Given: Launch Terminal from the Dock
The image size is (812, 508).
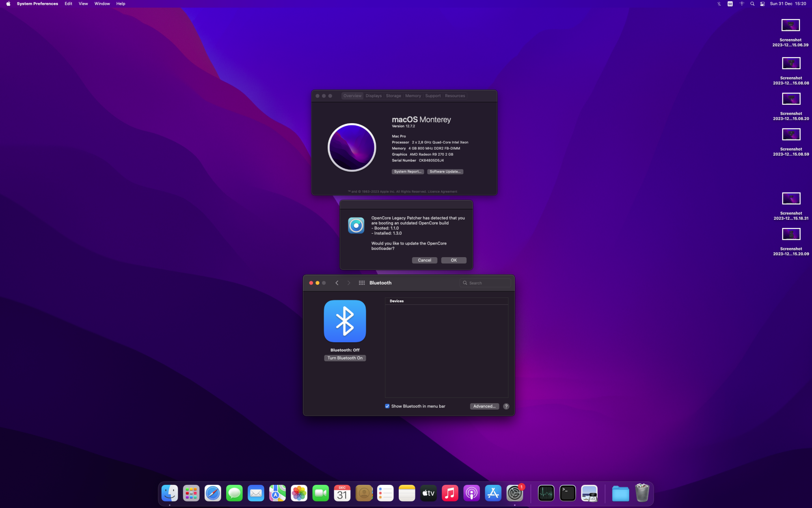Looking at the screenshot, I should 567,493.
